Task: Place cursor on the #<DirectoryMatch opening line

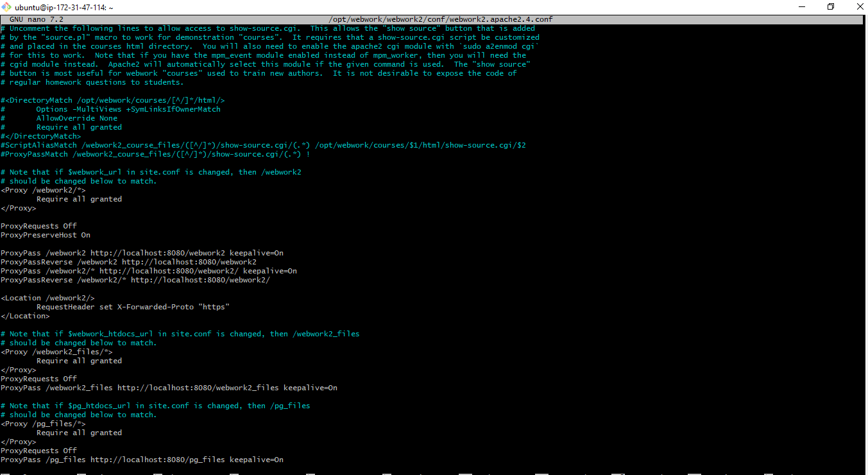Action: [x=113, y=100]
